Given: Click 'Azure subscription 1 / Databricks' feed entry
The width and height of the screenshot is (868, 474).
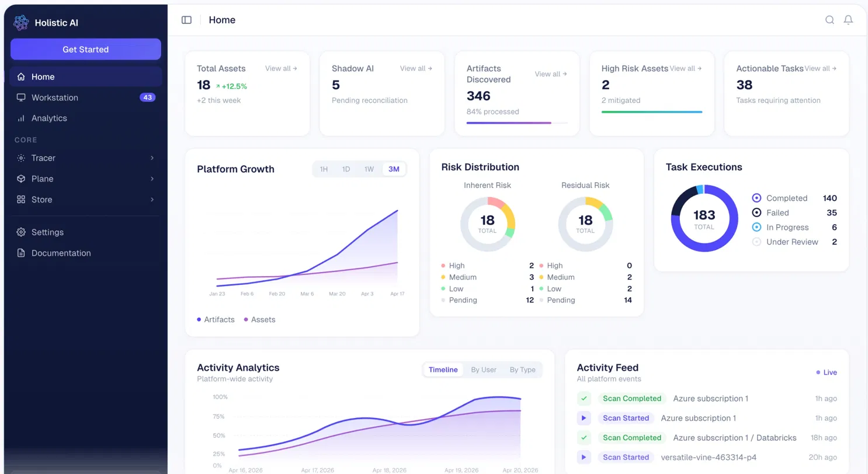Looking at the screenshot, I should pyautogui.click(x=735, y=438).
